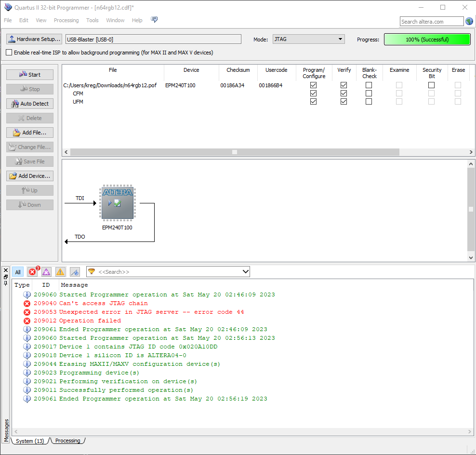Close the Messages panel
This screenshot has height=455, width=476.
(5, 270)
